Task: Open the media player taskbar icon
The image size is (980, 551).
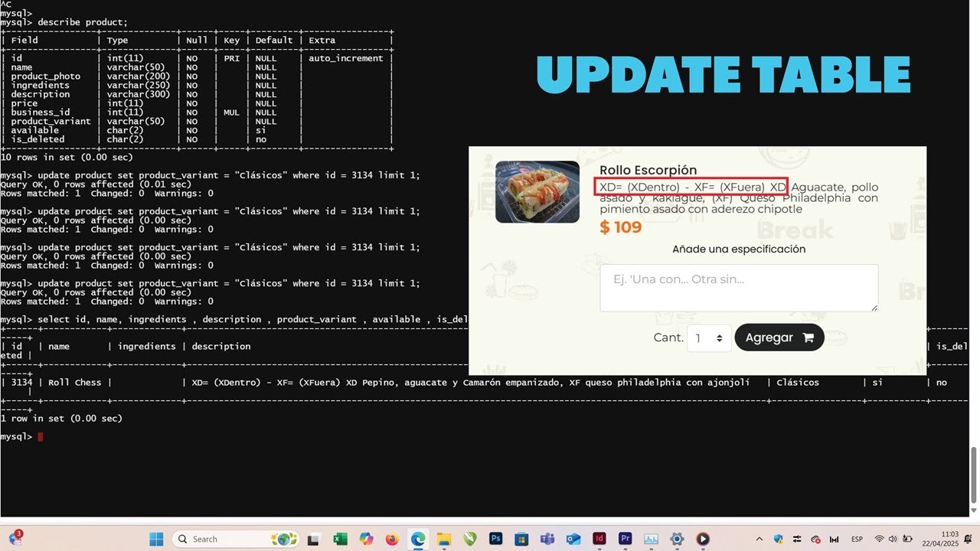Action: pos(703,539)
